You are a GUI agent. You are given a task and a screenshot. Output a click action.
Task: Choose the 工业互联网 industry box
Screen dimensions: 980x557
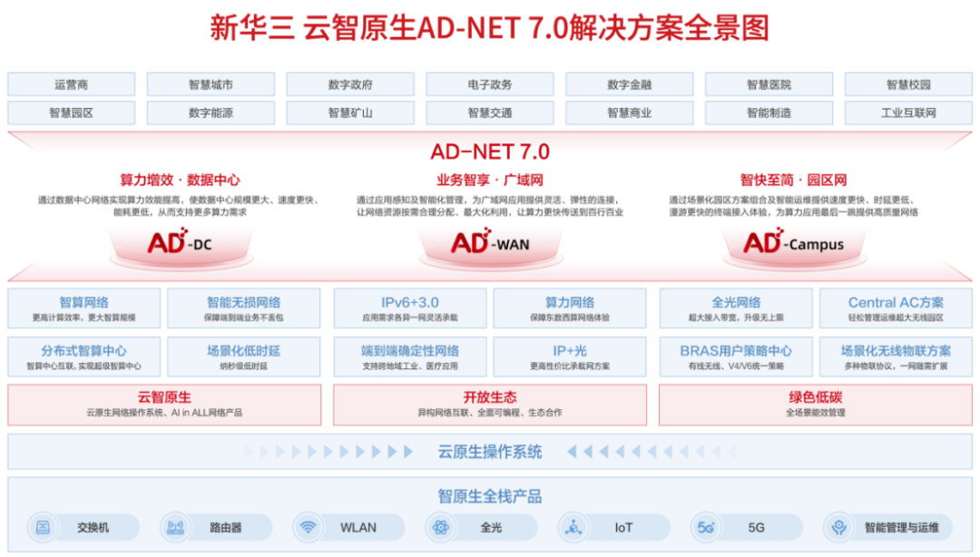pyautogui.click(x=908, y=113)
